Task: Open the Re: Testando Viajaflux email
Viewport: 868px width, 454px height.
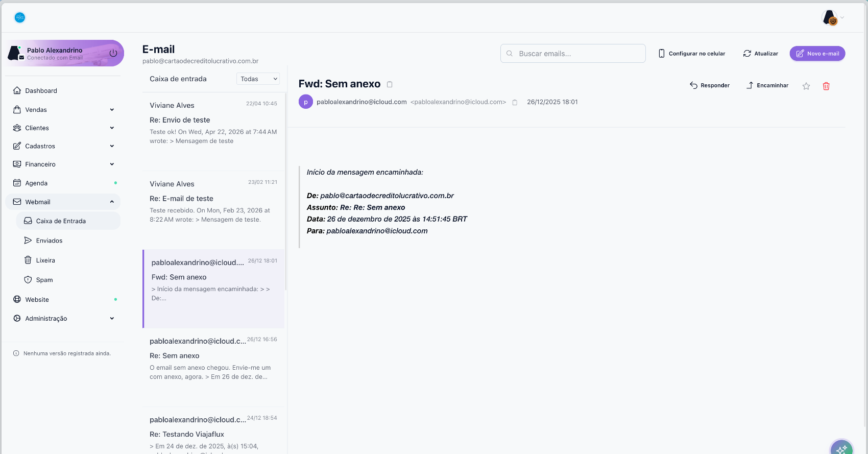Action: click(x=213, y=431)
